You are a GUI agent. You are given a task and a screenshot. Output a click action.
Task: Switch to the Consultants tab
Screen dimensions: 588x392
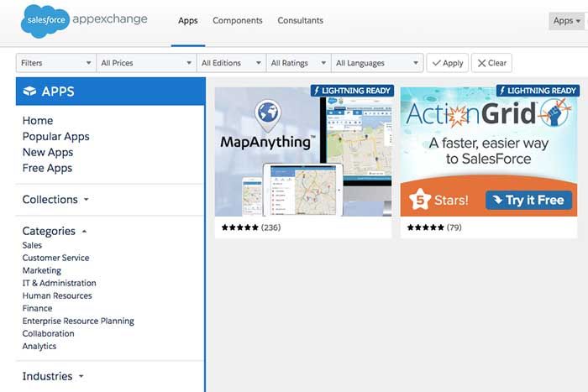[x=300, y=21]
